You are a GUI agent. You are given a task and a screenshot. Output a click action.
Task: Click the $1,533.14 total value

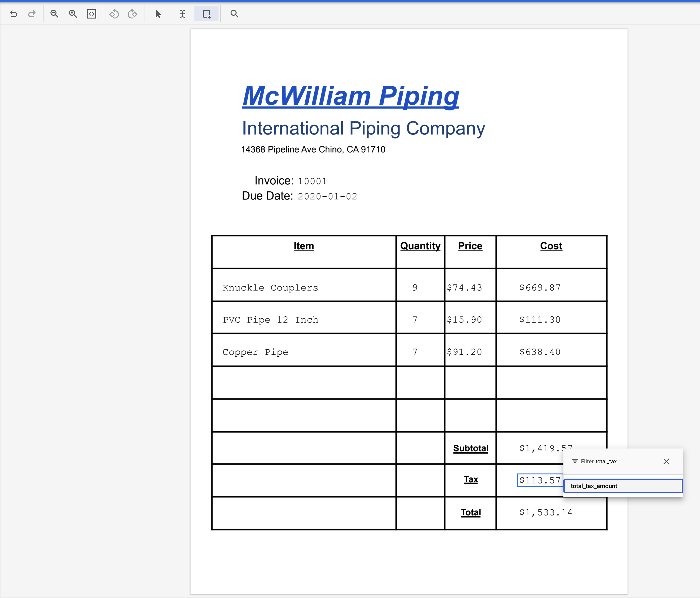pos(546,512)
